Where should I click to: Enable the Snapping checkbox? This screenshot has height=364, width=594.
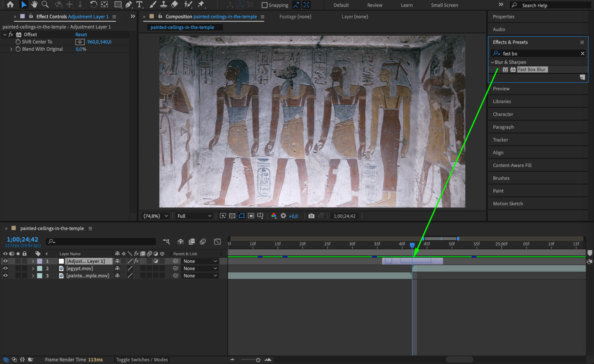tap(264, 5)
